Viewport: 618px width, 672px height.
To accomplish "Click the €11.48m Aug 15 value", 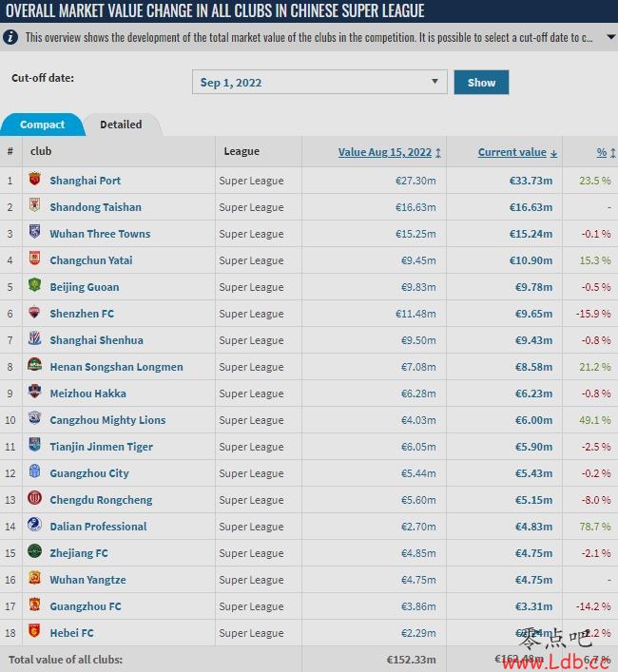I will point(415,314).
